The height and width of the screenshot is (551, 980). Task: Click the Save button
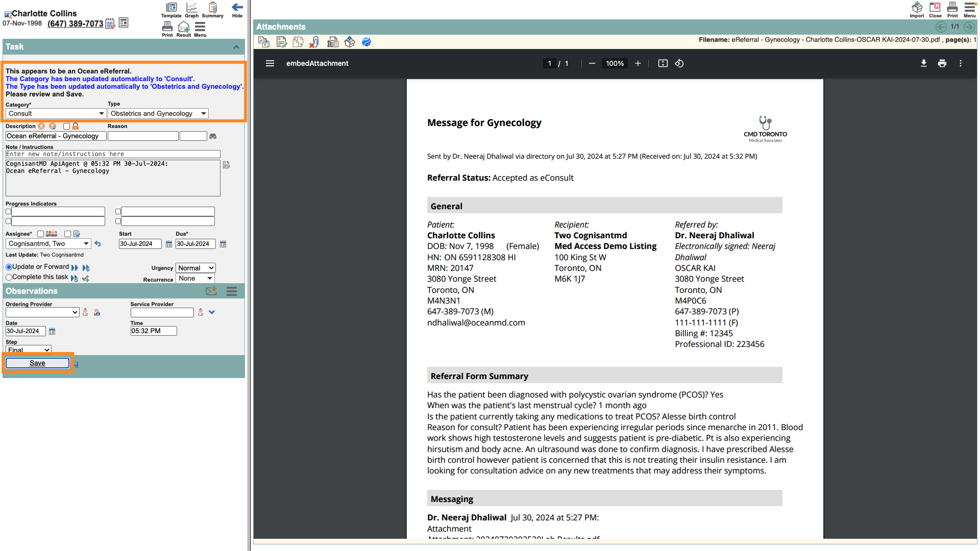tap(37, 363)
